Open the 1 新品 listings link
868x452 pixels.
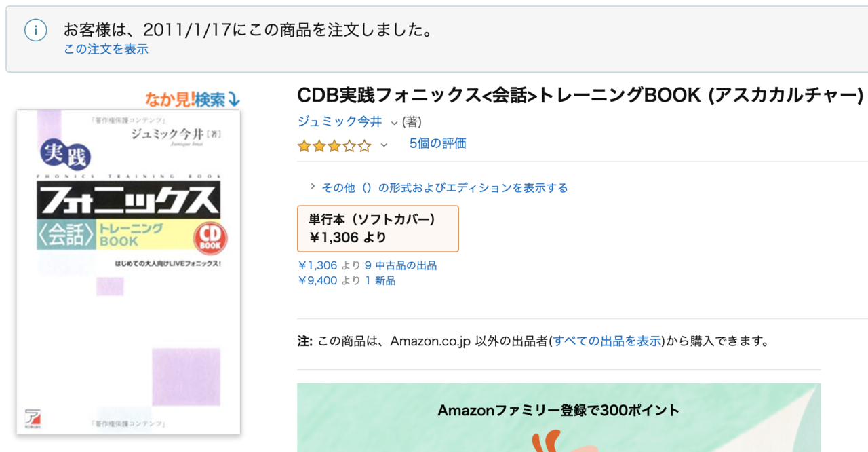(x=380, y=280)
